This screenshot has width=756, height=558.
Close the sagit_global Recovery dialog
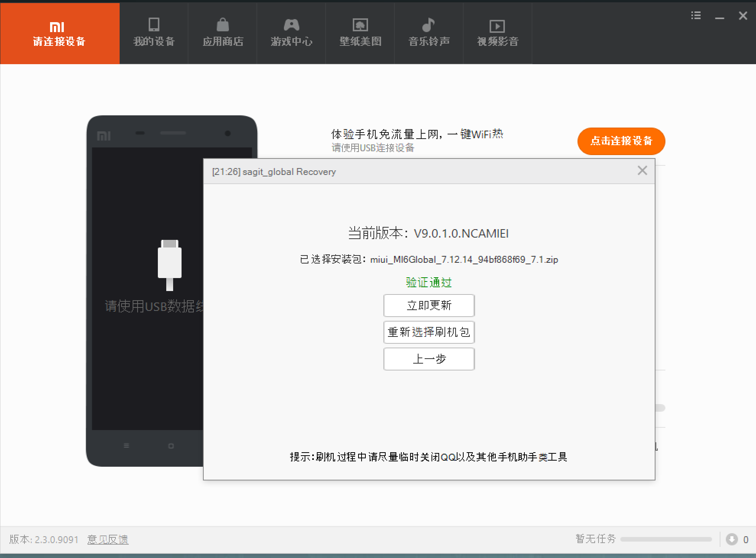click(x=642, y=171)
